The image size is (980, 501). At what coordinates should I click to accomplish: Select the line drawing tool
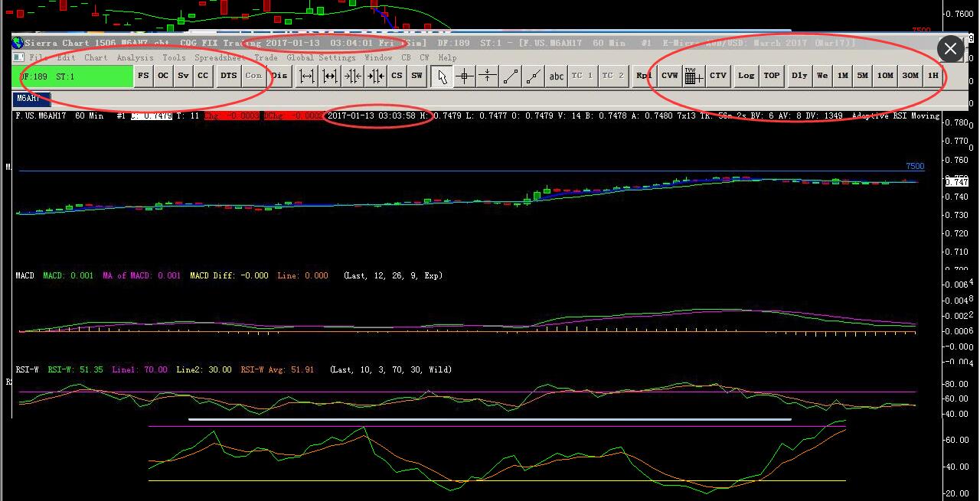point(511,76)
